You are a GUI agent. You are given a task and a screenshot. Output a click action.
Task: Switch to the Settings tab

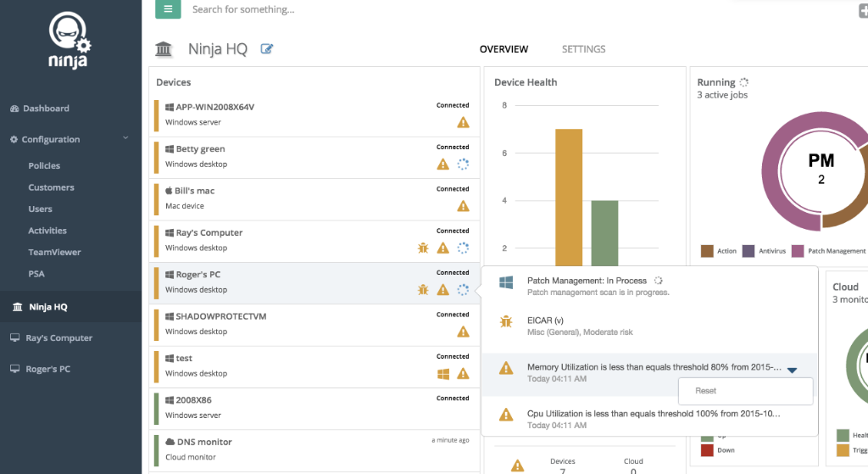point(583,49)
